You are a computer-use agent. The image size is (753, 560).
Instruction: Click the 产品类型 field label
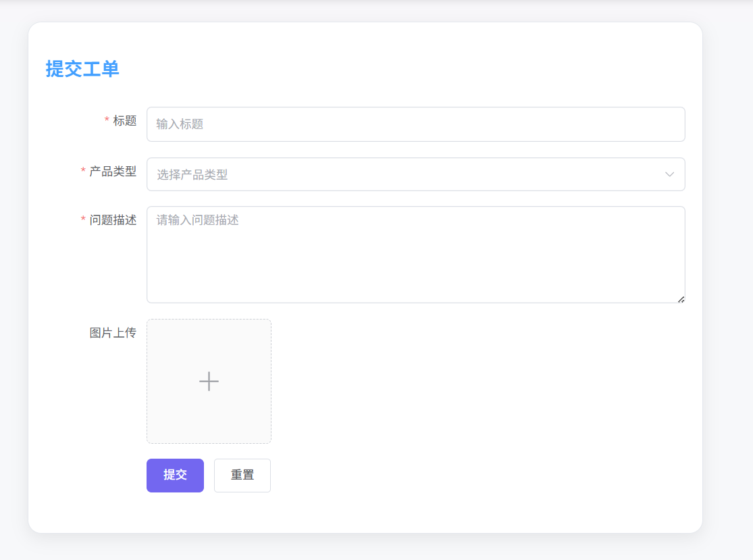click(113, 172)
